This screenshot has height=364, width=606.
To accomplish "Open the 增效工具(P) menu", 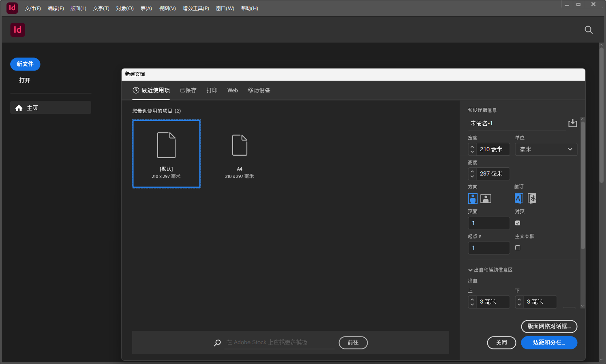I will click(x=196, y=9).
